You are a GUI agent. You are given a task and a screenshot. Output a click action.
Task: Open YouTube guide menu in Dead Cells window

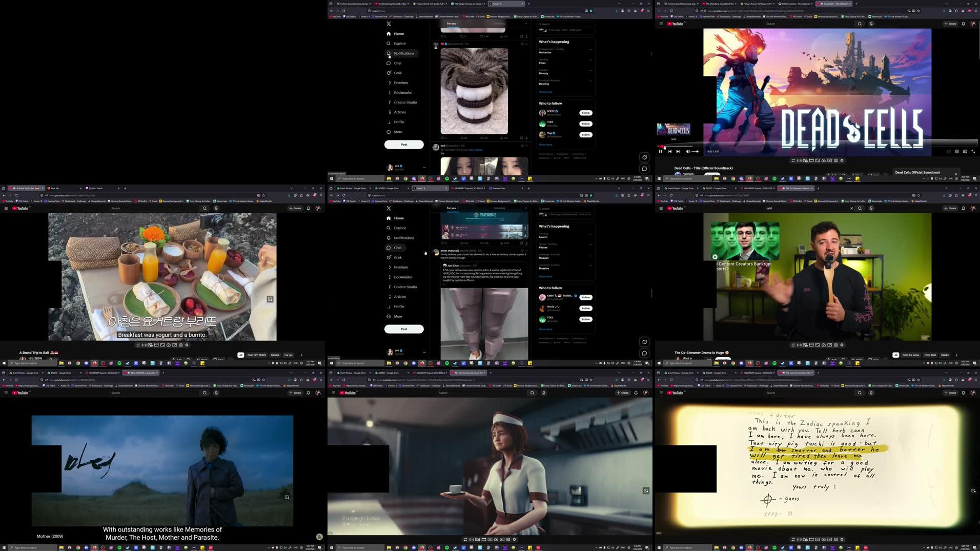click(x=661, y=24)
